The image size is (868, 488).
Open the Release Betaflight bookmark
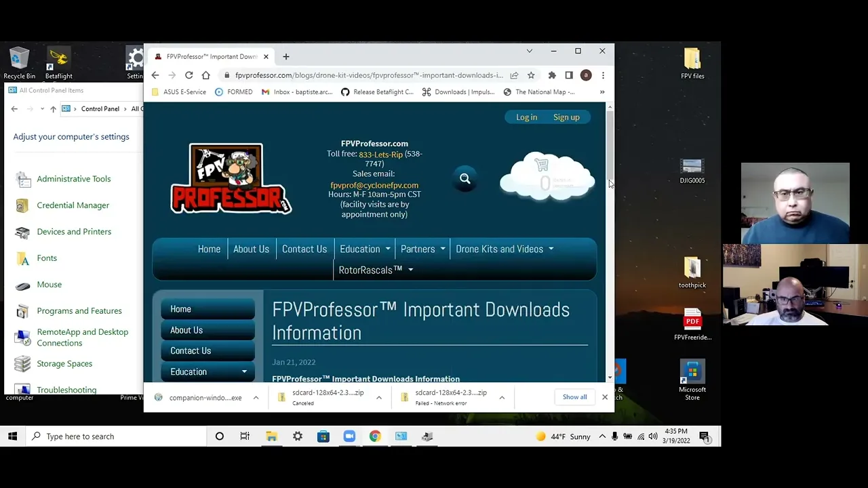[x=377, y=92]
